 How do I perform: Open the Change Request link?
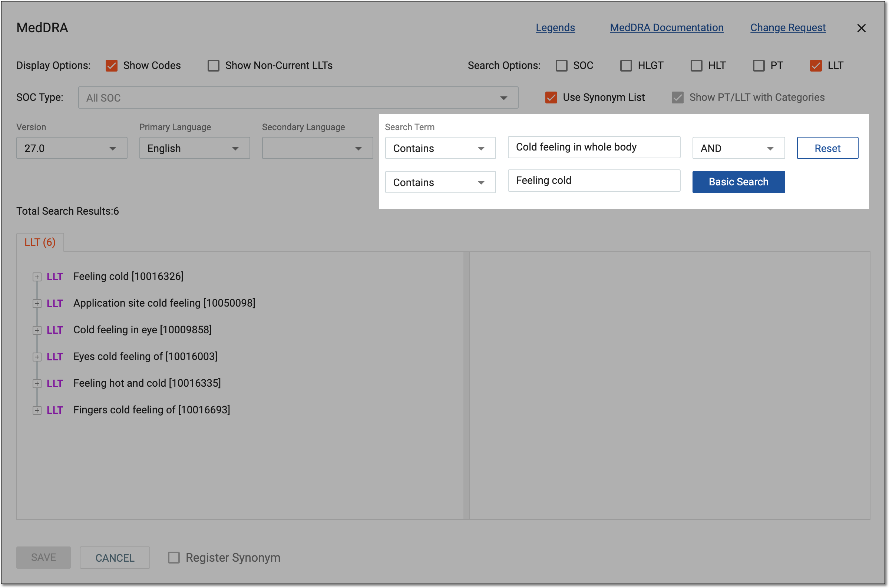[x=787, y=28]
